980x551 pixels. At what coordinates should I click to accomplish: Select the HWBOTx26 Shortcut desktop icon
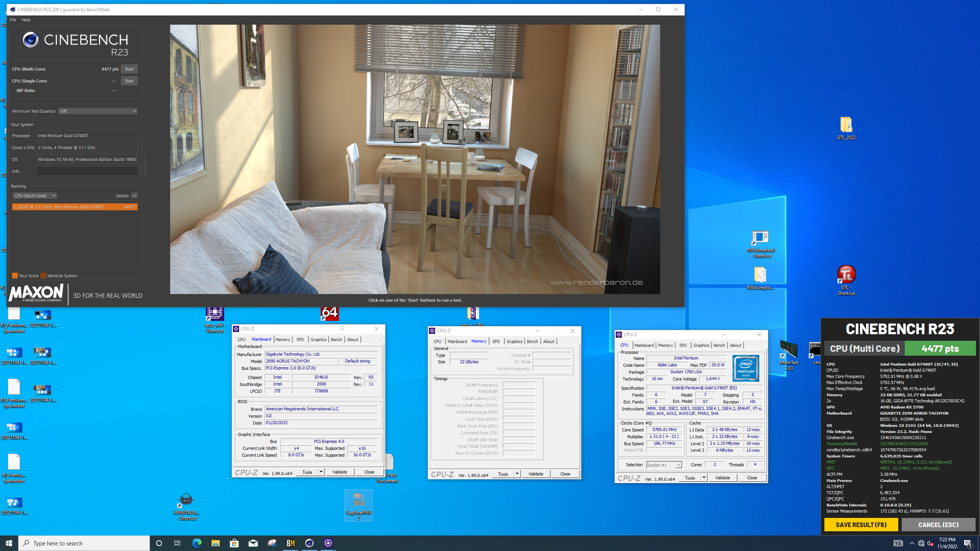coord(186,507)
